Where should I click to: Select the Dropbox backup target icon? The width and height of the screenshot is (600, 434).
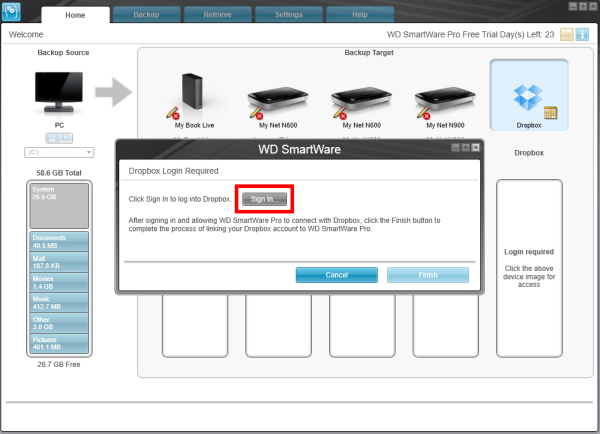(x=529, y=95)
